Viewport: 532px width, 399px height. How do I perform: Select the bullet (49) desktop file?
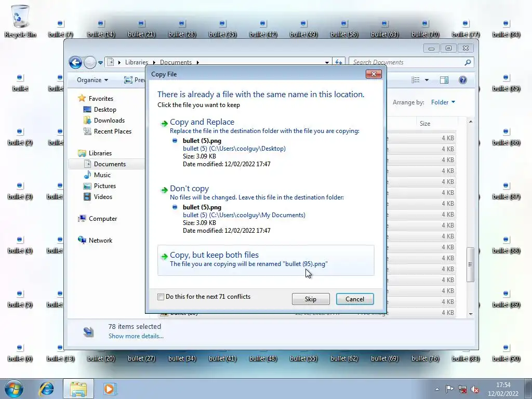click(x=303, y=29)
